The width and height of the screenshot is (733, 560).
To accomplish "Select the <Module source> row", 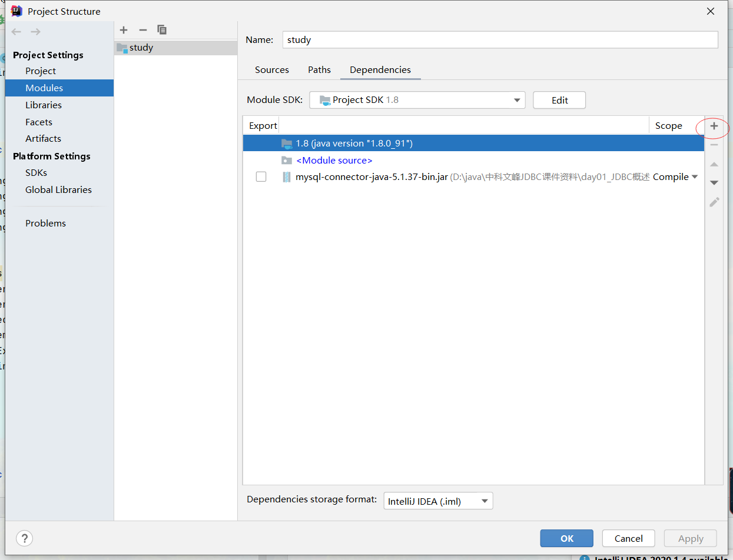I will 473,160.
